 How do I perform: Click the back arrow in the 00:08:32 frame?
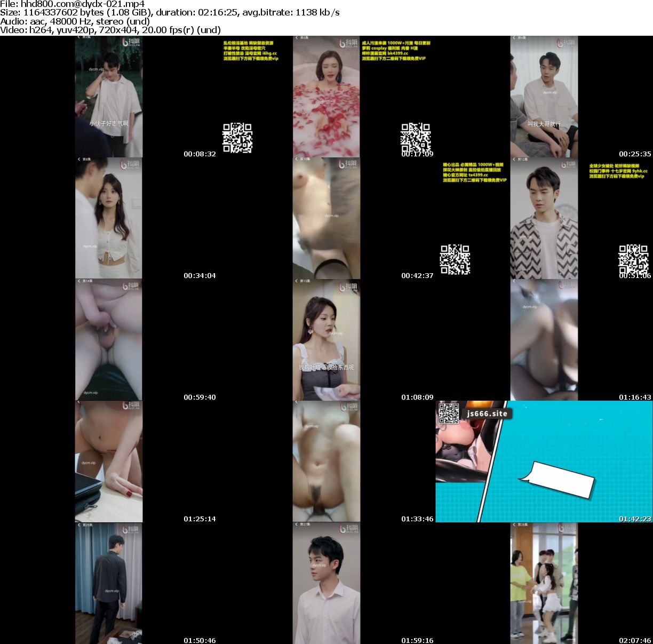(x=79, y=37)
